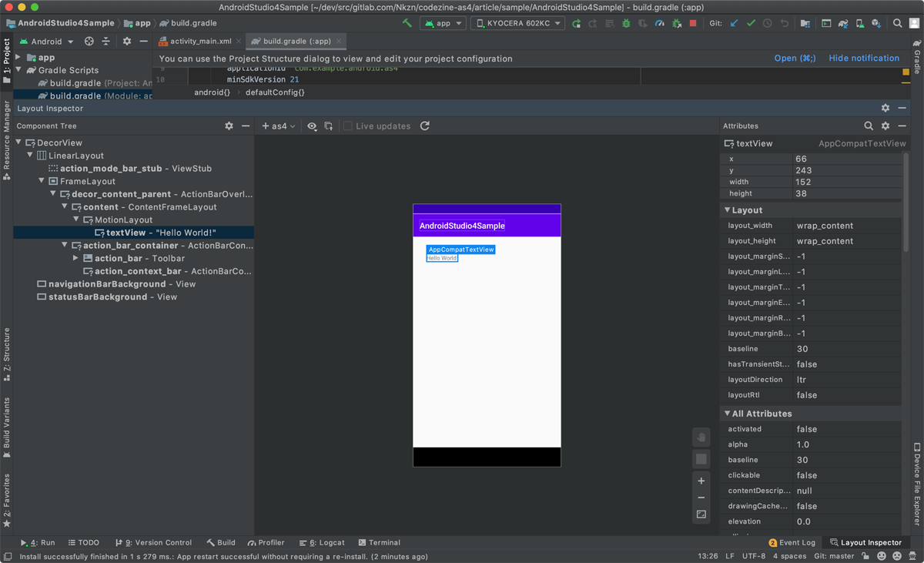Open the Device File Explorer side panel

(917, 484)
